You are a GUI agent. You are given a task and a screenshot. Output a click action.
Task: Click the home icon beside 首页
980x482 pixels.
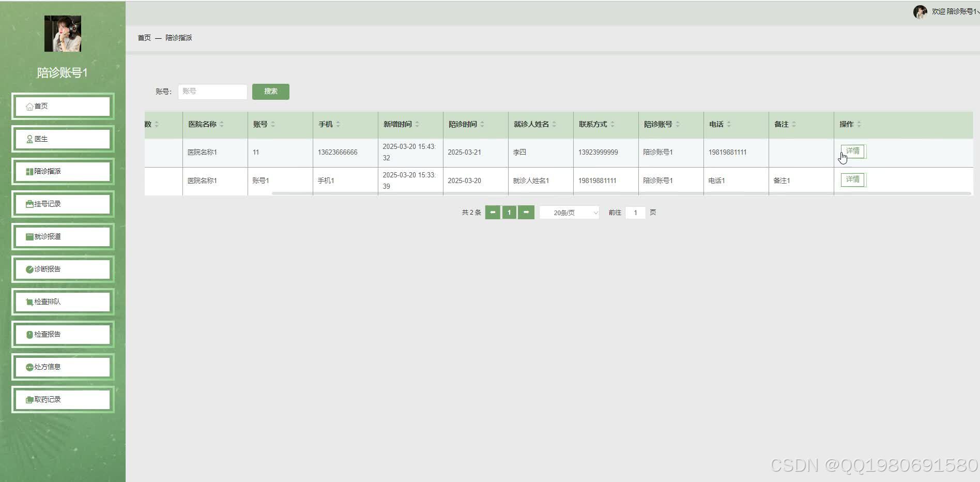pos(29,107)
